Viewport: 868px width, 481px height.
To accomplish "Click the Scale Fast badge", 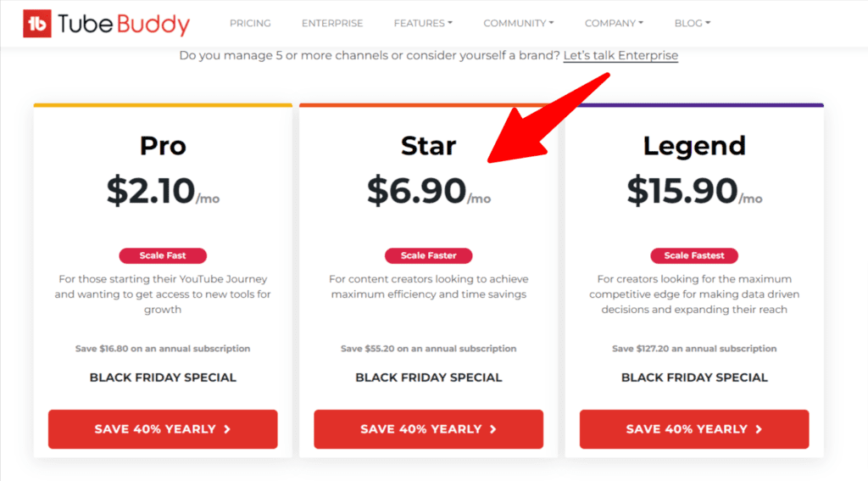I will click(x=163, y=255).
